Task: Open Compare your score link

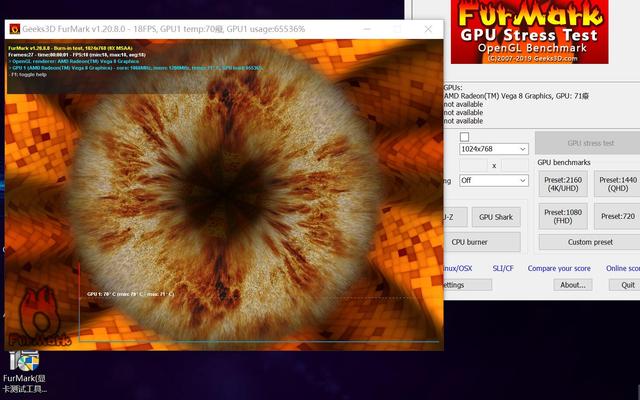Action: click(x=559, y=268)
